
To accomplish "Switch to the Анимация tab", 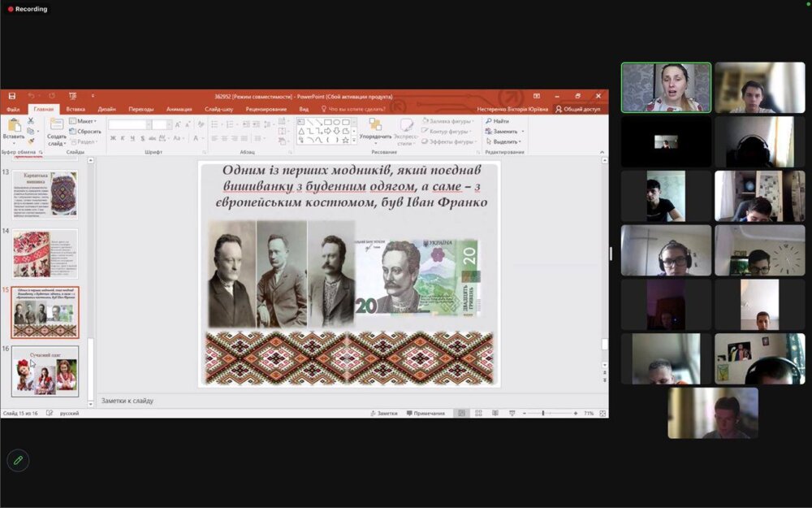I will click(179, 110).
